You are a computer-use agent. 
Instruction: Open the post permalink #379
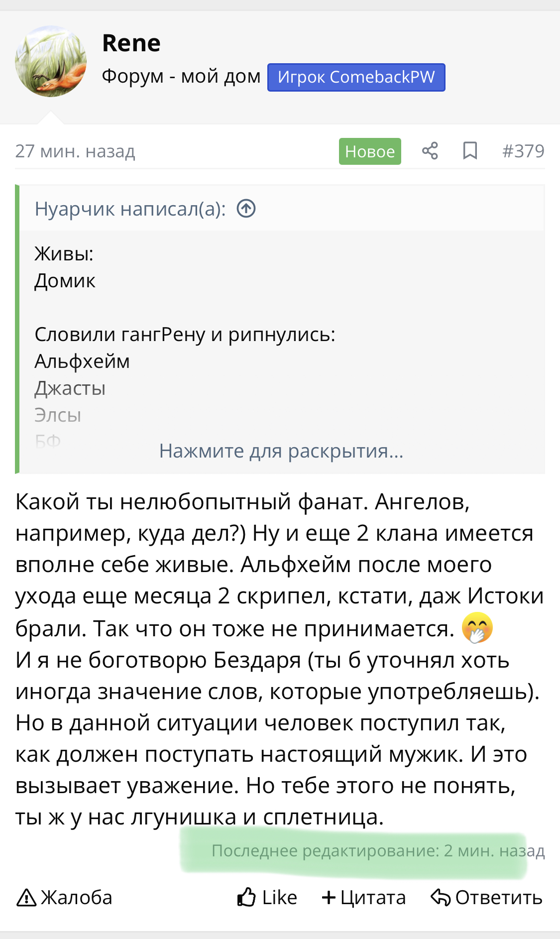(x=523, y=151)
